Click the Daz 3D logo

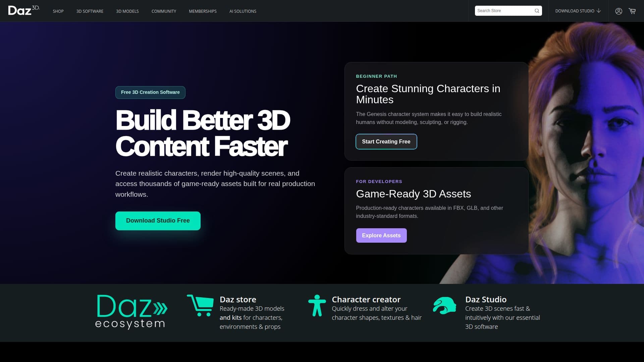click(23, 10)
